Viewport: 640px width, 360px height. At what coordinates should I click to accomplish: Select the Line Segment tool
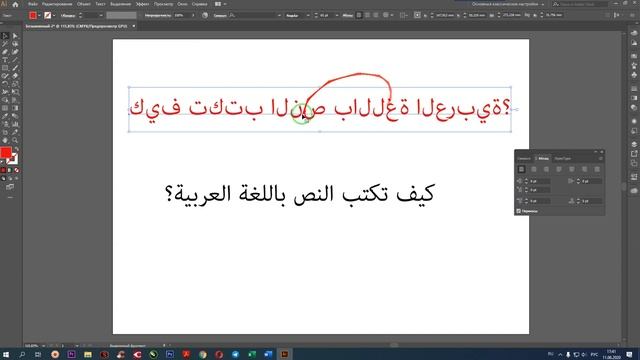click(15, 60)
